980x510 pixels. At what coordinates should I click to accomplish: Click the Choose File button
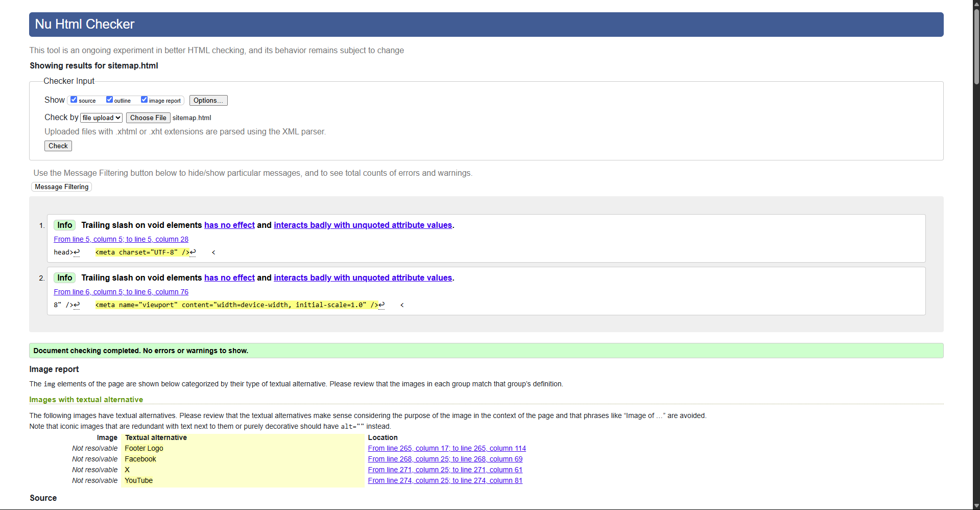click(x=148, y=118)
